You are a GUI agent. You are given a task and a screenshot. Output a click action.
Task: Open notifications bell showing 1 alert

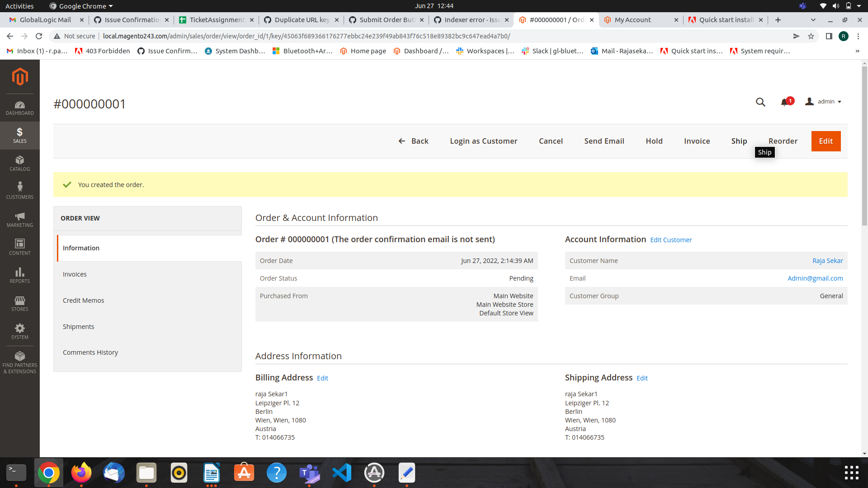coord(785,102)
